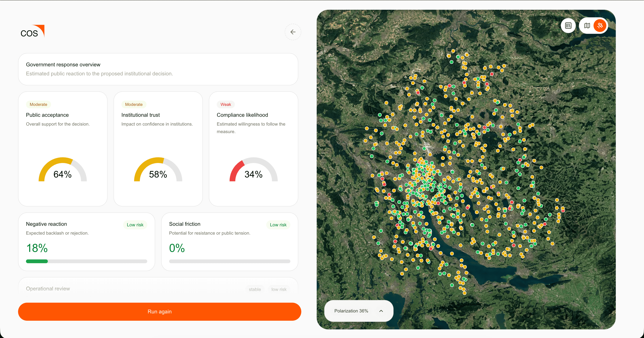Click the COS logo

32,31
